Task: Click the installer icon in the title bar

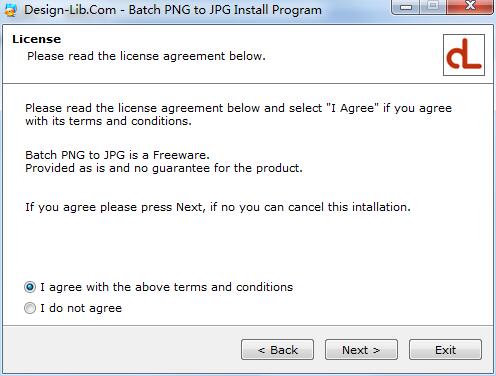Action: [11, 10]
